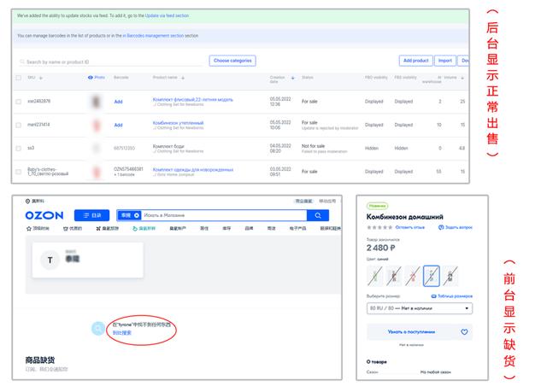The image size is (547, 392).
Task: Click the blue magnifier search button in Ozon header
Action: [x=317, y=215]
